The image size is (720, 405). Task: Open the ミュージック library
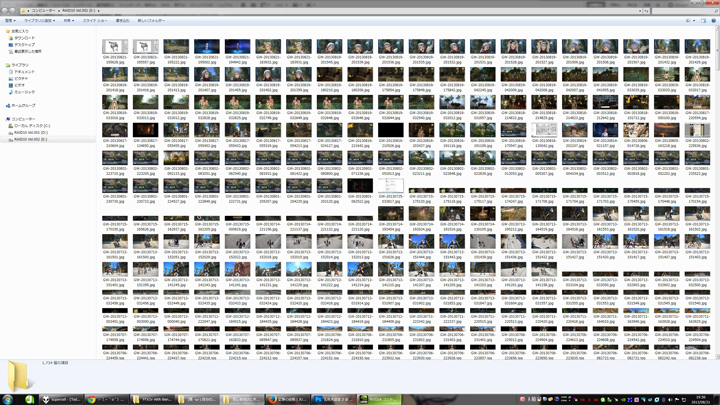click(x=24, y=92)
